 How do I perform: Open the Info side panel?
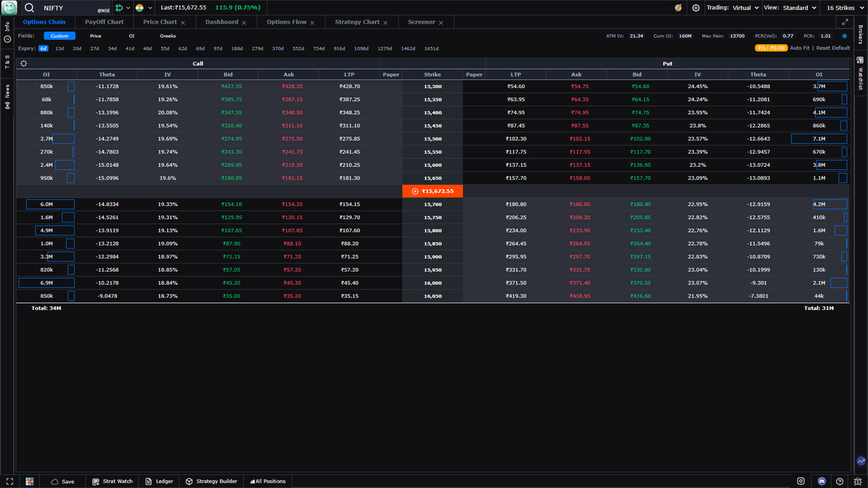click(7, 31)
